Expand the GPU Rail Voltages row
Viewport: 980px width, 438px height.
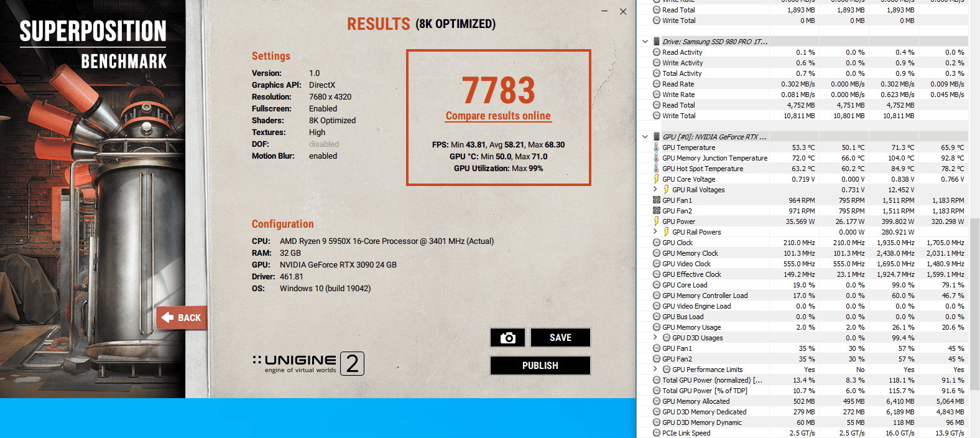tap(655, 189)
